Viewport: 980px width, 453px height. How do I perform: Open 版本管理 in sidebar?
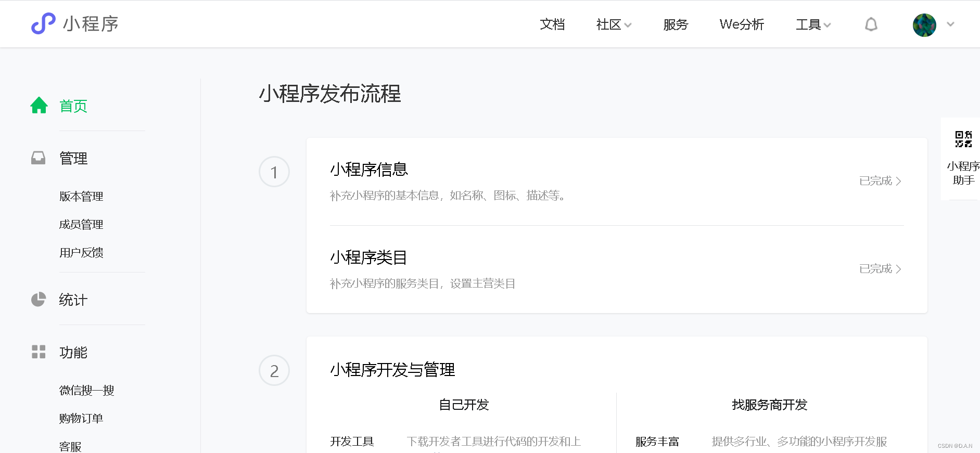coord(81,197)
